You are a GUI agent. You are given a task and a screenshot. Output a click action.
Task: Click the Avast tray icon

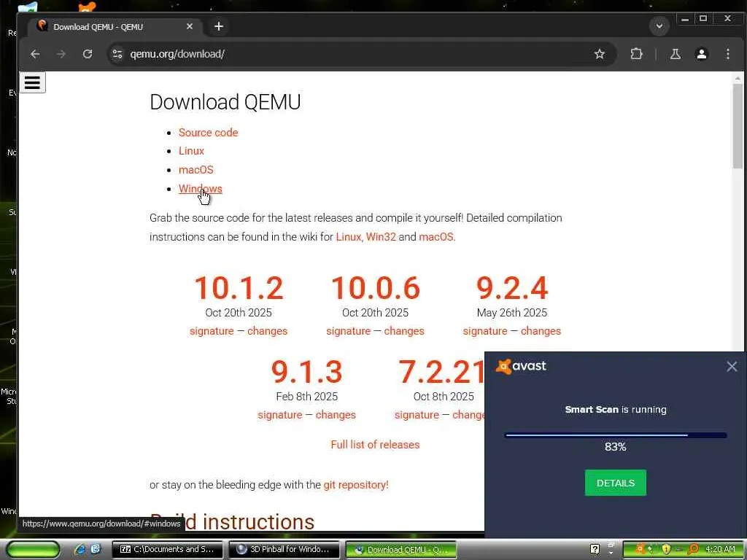[640, 549]
